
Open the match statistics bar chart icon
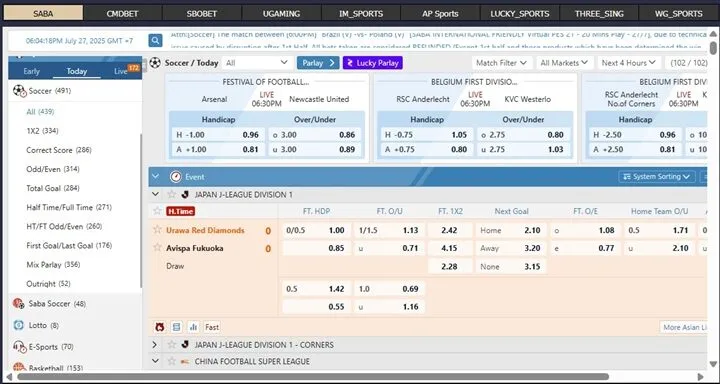[x=193, y=327]
